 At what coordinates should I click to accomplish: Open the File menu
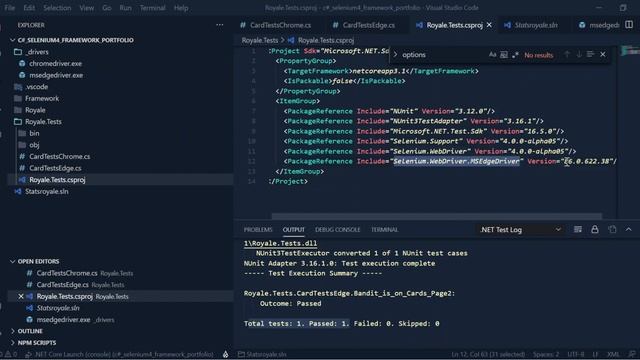[x=10, y=8]
